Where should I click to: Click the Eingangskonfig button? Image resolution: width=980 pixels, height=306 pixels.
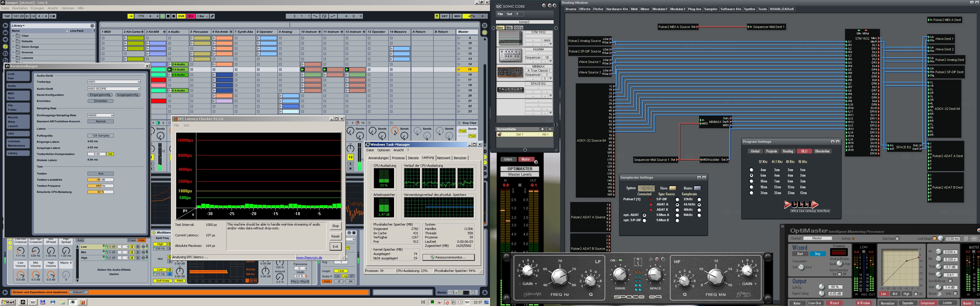100,95
